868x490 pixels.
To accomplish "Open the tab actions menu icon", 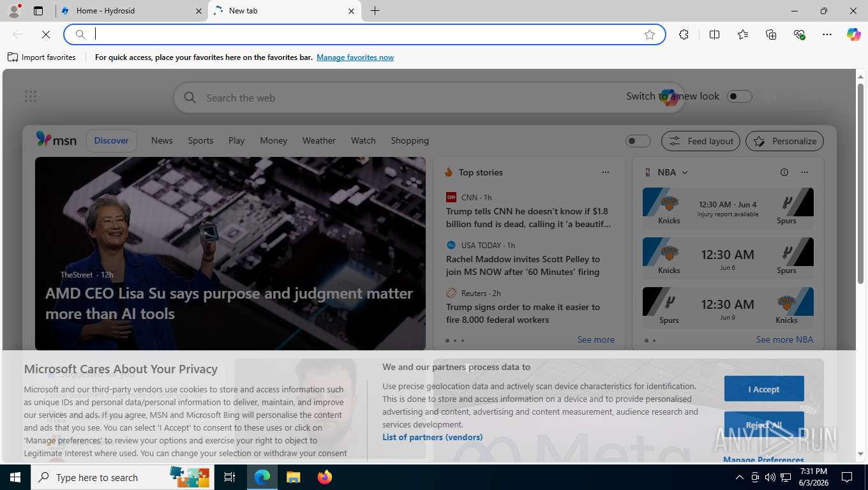I will [x=38, y=11].
